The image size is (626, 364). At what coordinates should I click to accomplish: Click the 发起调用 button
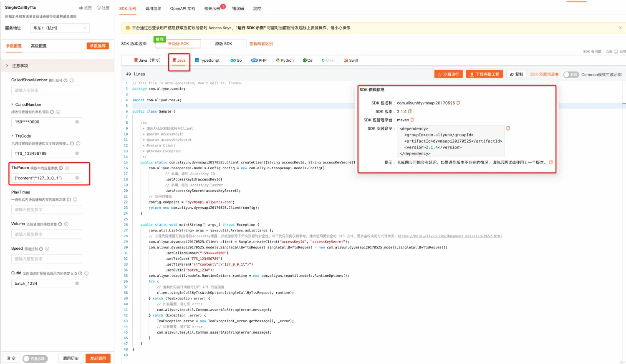click(x=98, y=359)
